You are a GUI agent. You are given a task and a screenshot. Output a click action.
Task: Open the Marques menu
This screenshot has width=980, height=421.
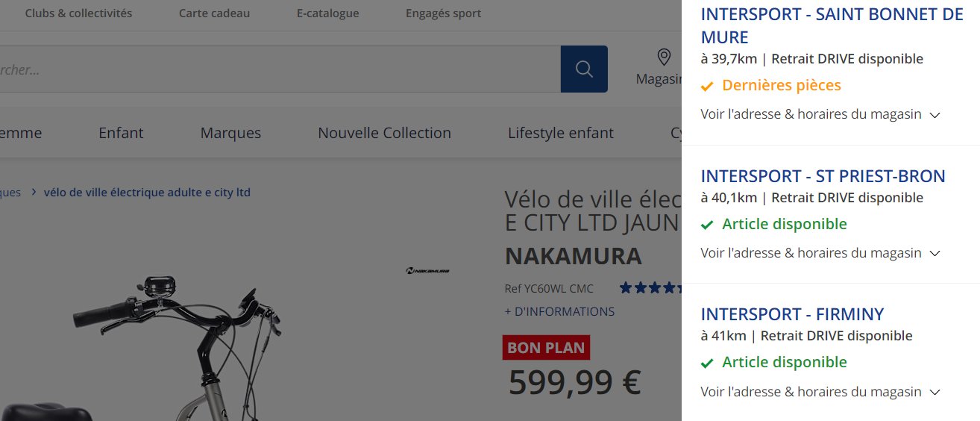(230, 133)
